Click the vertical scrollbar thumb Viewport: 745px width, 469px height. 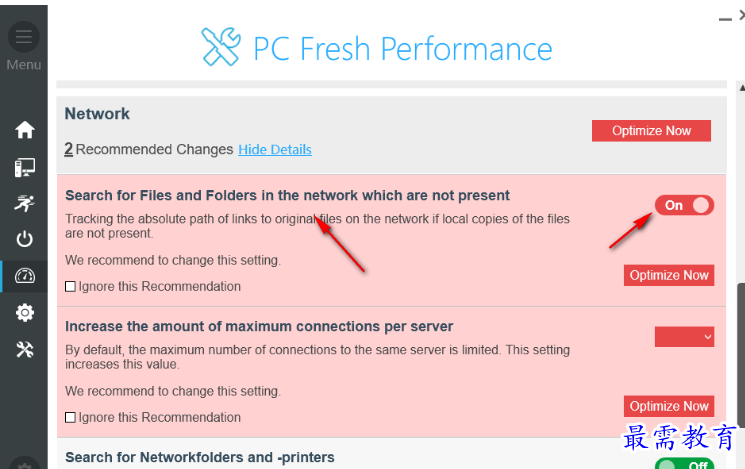pos(741,356)
